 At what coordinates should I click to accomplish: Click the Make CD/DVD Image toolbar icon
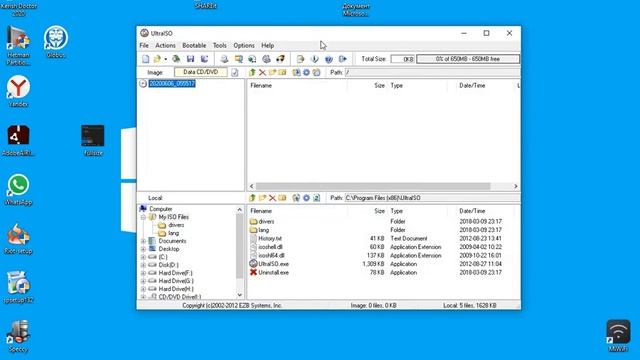[x=224, y=59]
